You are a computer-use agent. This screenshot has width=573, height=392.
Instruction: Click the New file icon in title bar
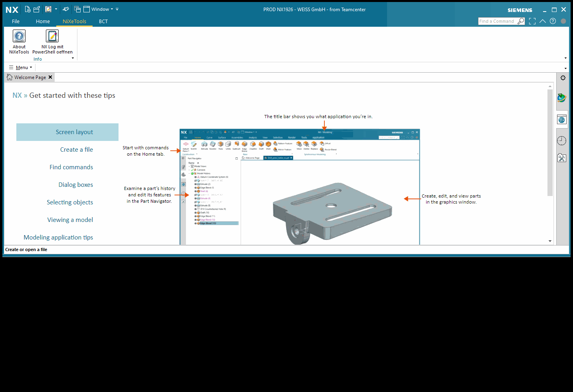28,9
